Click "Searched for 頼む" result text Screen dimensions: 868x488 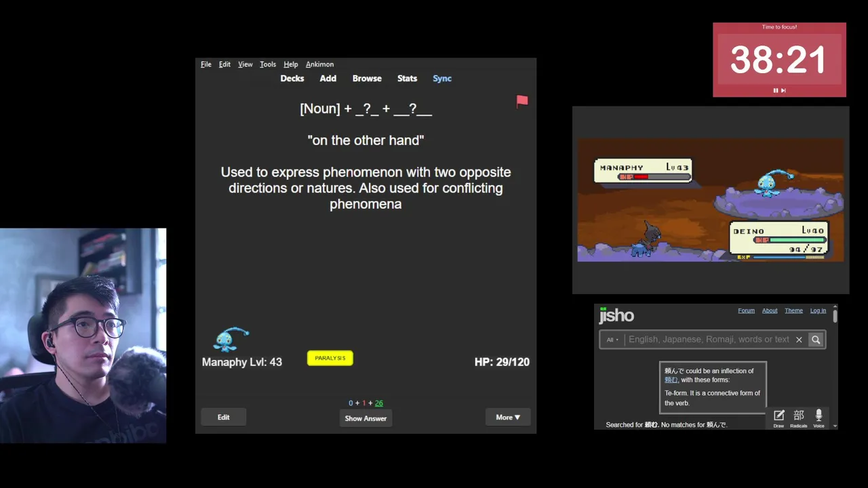click(x=632, y=425)
